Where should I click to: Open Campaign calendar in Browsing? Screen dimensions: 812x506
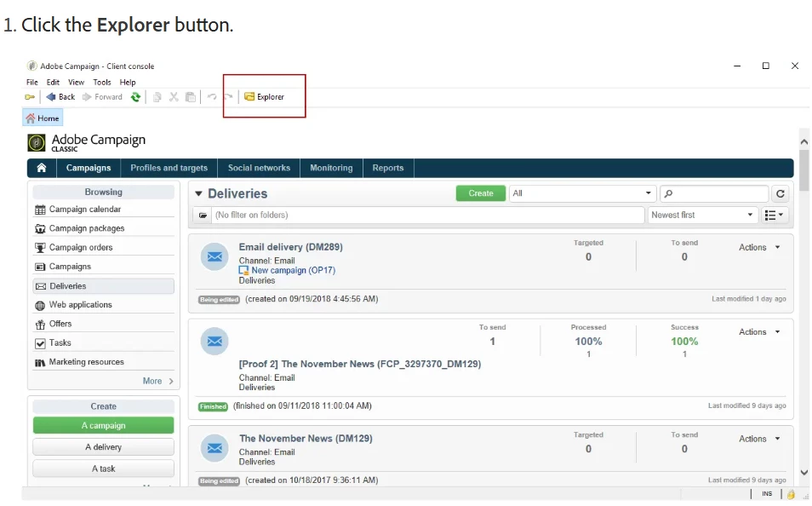pos(104,210)
